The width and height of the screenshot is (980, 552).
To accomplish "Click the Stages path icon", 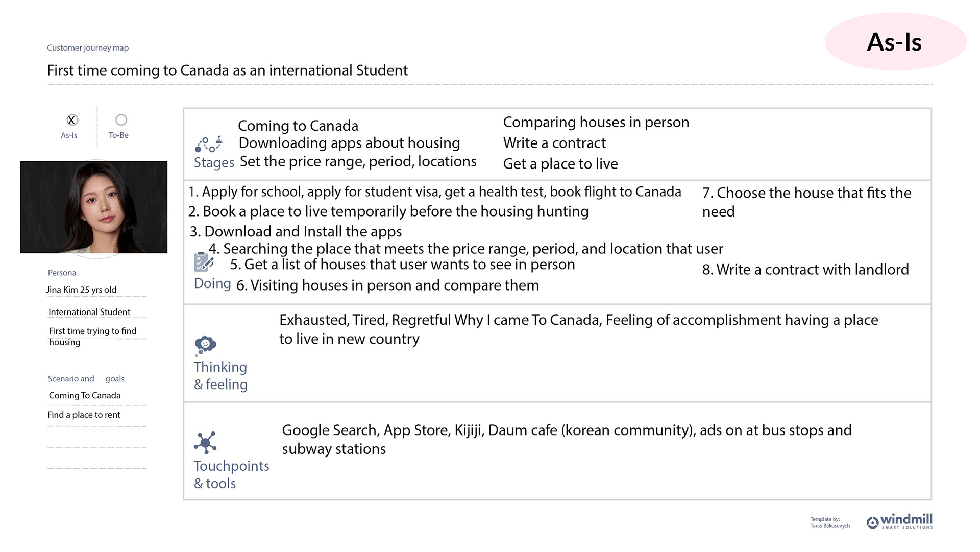I will click(x=209, y=144).
